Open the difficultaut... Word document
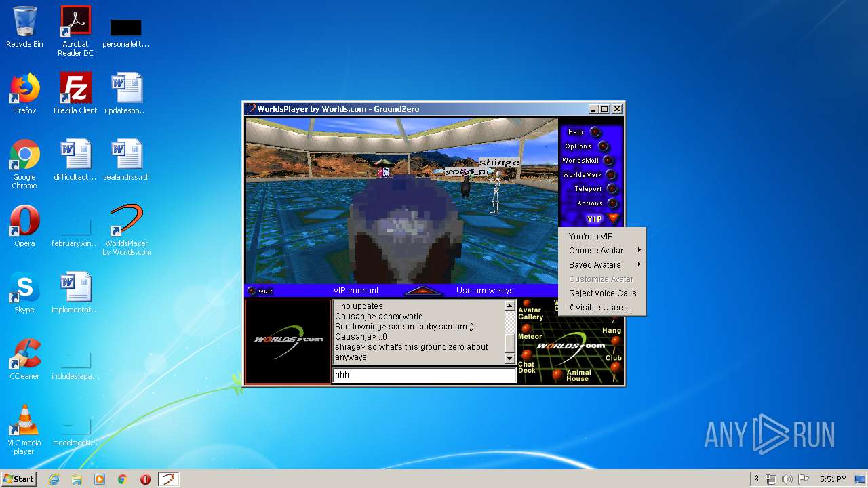 [x=75, y=160]
